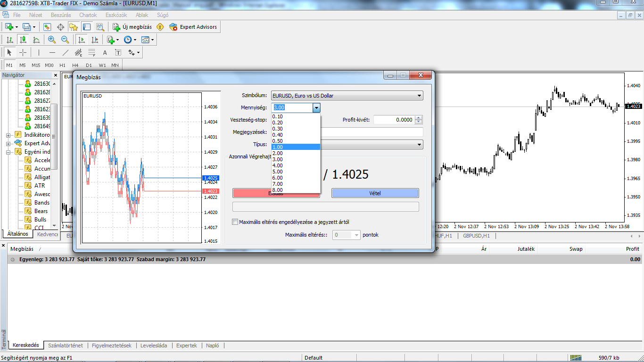This screenshot has width=644, height=362.
Task: Toggle Expert Advisors button
Action: pos(193,27)
